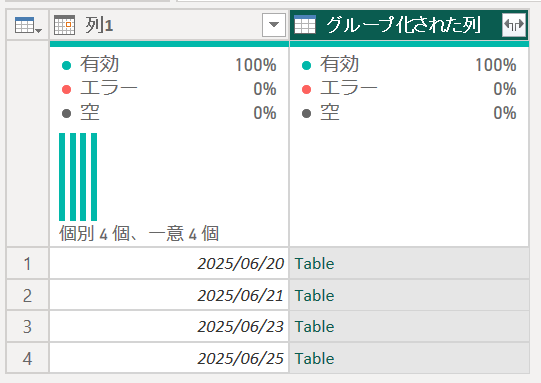
Task: Click the 個別 4 個、一意 4 個 label
Action: [x=139, y=234]
